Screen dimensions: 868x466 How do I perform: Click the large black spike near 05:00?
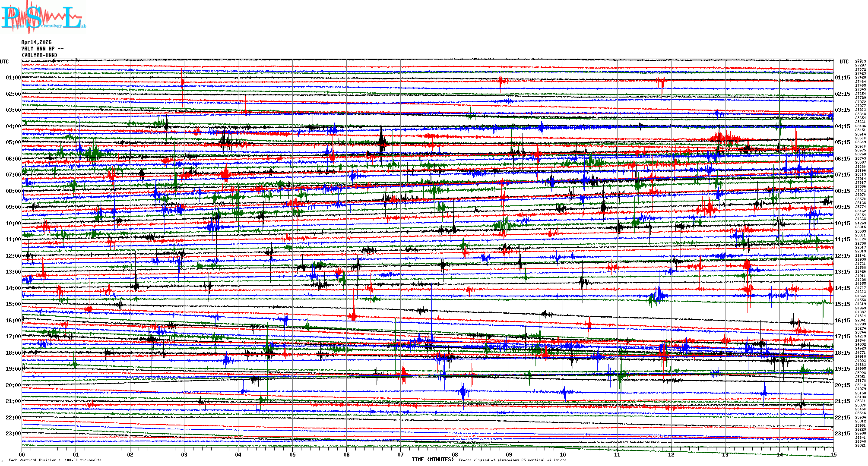382,140
